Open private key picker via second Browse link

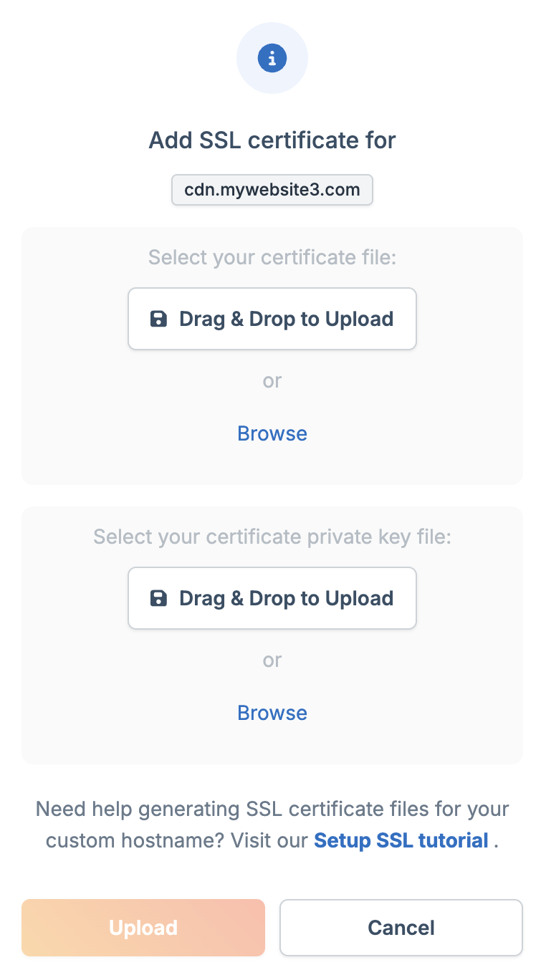tap(272, 712)
